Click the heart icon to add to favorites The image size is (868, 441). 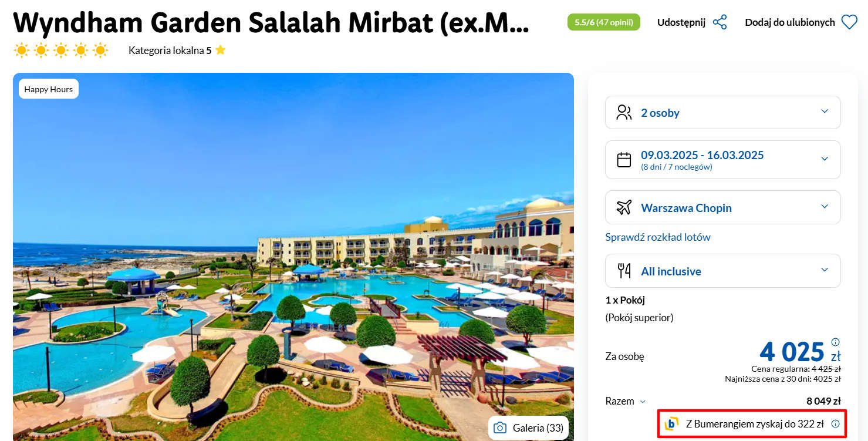coord(849,22)
